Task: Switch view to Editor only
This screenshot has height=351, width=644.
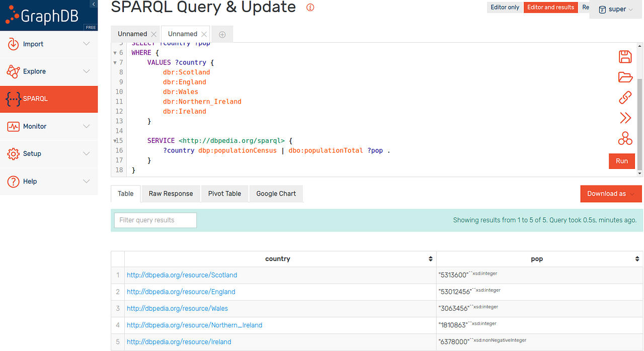Action: 505,7
